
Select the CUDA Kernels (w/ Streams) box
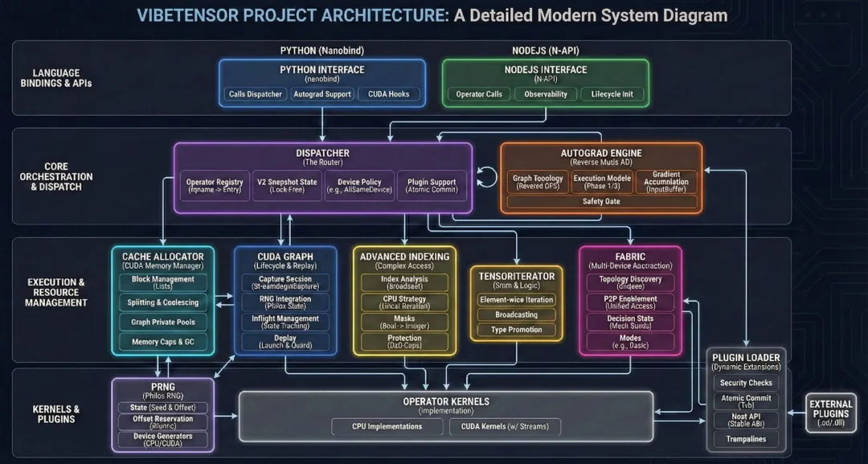click(x=505, y=427)
